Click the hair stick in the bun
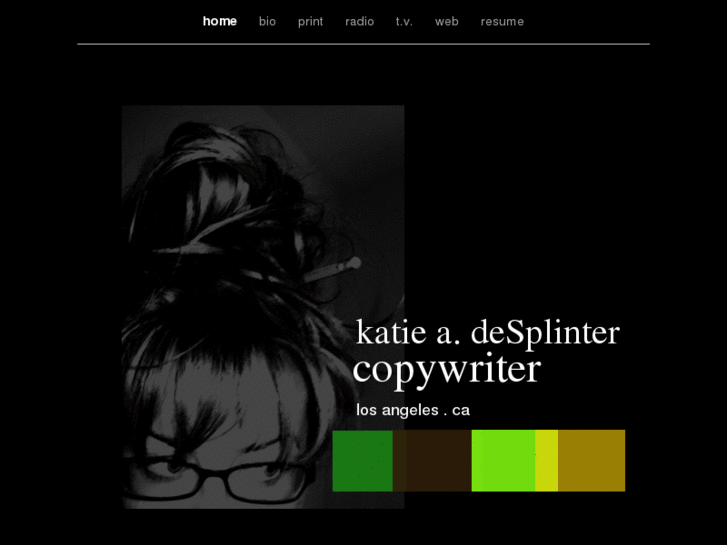Image resolution: width=727 pixels, height=545 pixels. pyautogui.click(x=328, y=271)
